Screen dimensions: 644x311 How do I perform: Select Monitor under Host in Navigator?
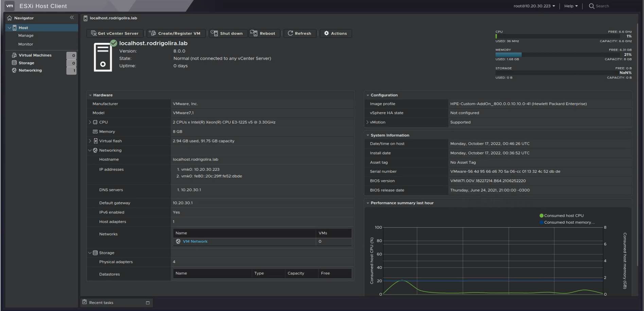click(x=25, y=44)
